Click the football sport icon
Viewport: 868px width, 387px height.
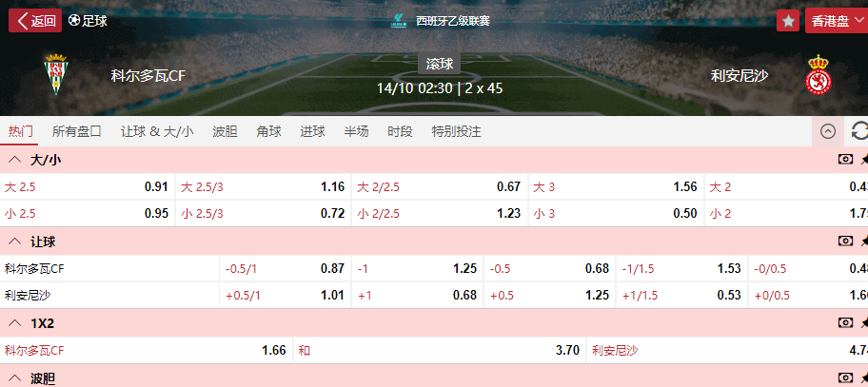click(x=75, y=20)
